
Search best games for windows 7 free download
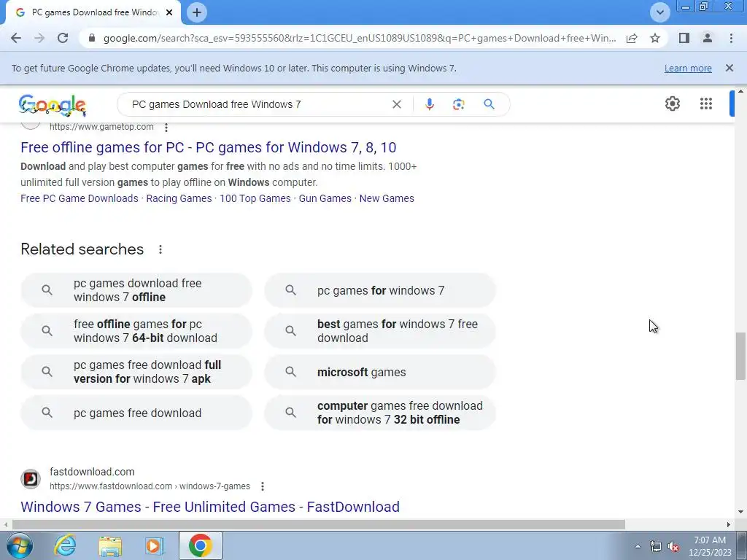(380, 331)
